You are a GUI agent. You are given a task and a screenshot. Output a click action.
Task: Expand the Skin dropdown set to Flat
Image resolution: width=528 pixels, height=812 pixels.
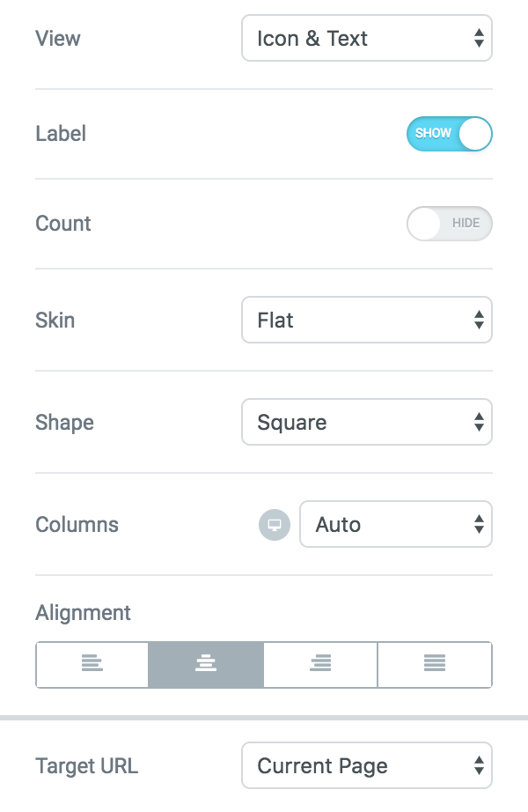pos(366,321)
